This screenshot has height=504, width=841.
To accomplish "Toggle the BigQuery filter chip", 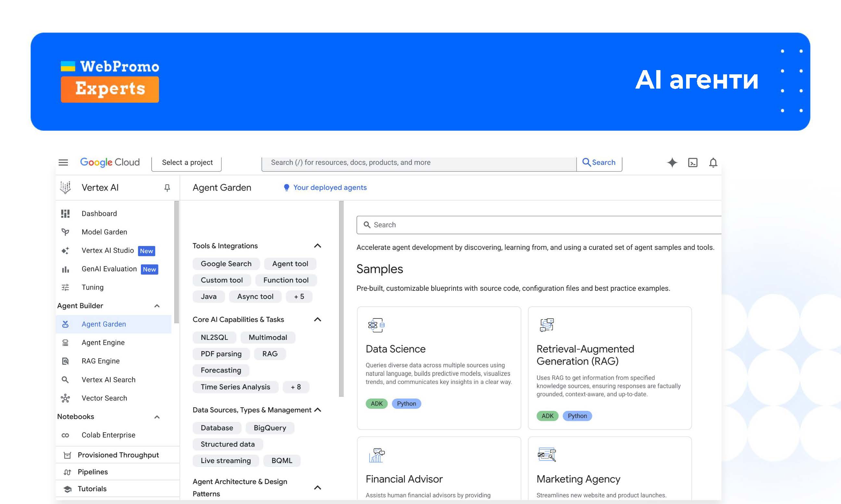I will point(270,428).
